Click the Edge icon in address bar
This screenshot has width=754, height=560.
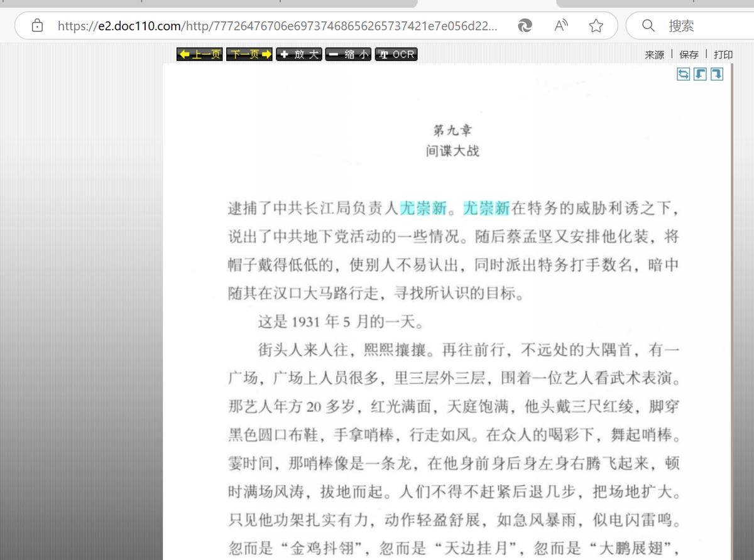[525, 26]
